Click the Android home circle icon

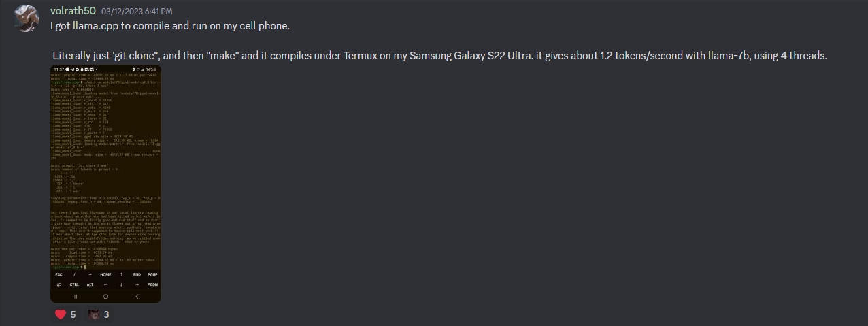click(x=105, y=297)
